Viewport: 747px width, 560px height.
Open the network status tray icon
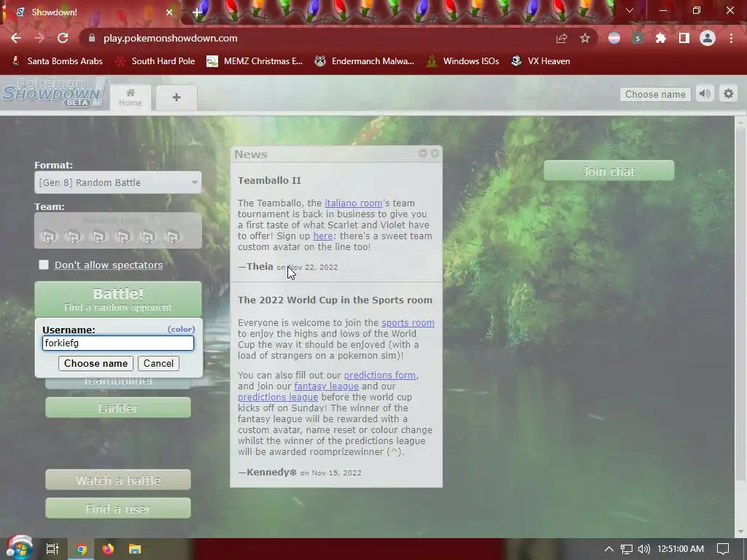click(627, 549)
